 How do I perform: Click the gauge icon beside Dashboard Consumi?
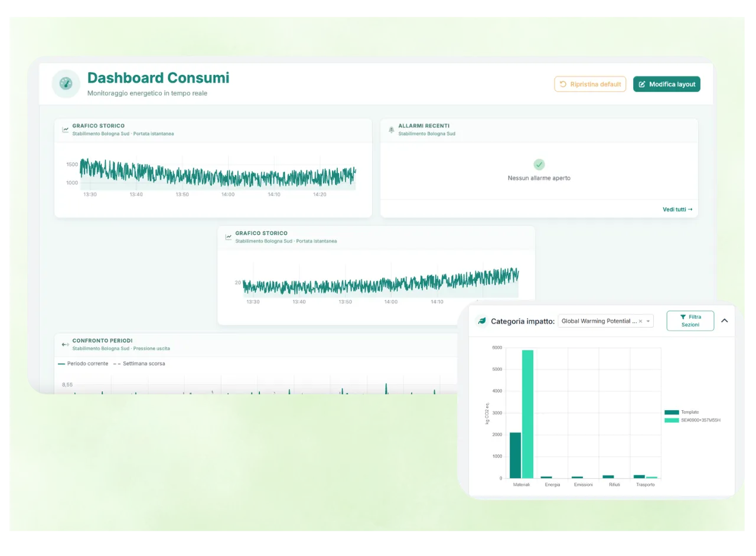(x=66, y=84)
